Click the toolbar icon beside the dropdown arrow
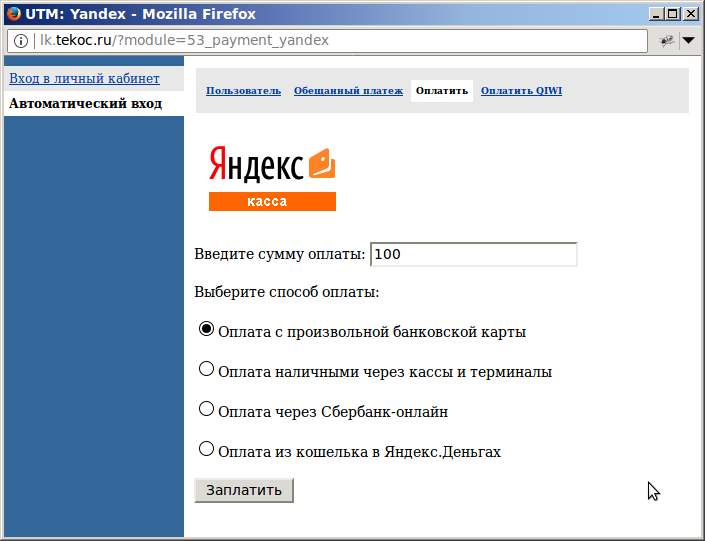The height and width of the screenshot is (541, 705). [x=667, y=40]
